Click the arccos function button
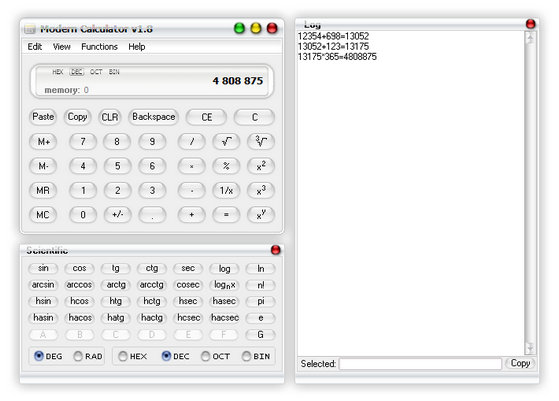The image size is (559, 401). tap(79, 285)
